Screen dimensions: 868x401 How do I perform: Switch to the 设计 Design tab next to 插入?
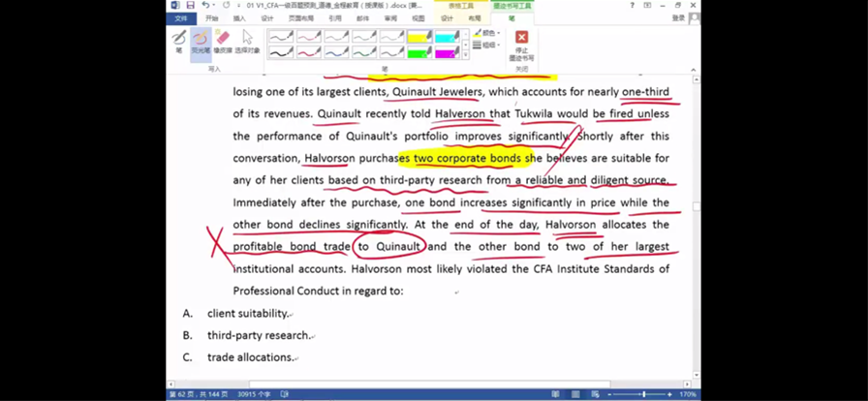point(267,18)
